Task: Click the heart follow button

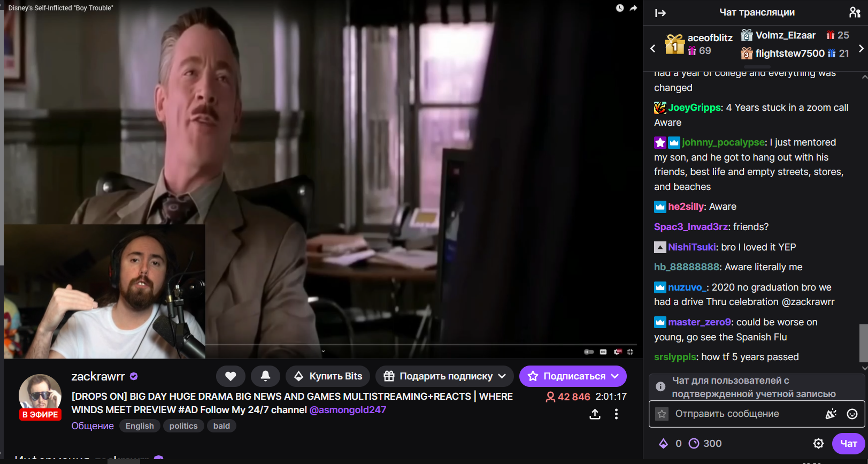Action: coord(231,376)
